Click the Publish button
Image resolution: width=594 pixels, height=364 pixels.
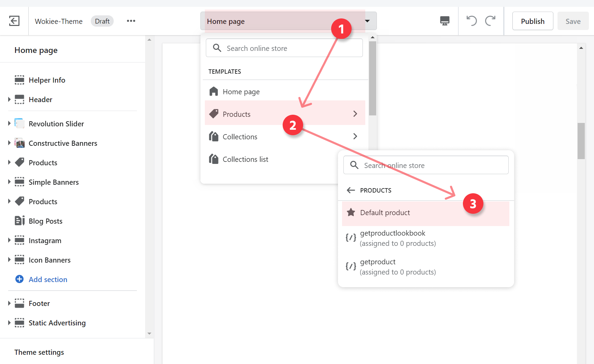coord(532,21)
